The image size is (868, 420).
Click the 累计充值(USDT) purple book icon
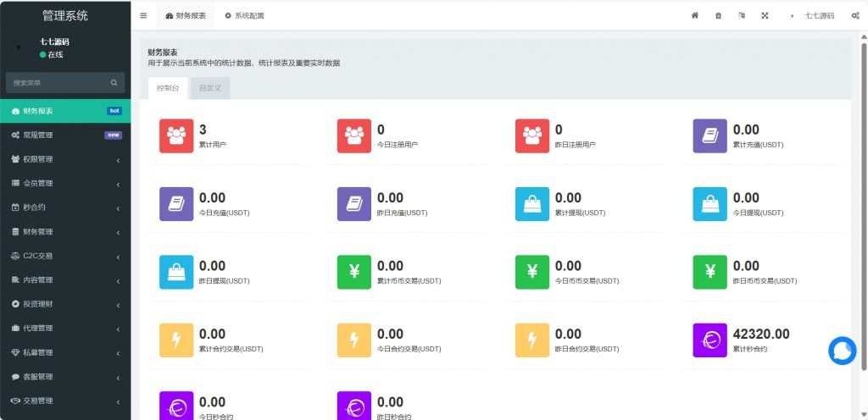pos(710,136)
